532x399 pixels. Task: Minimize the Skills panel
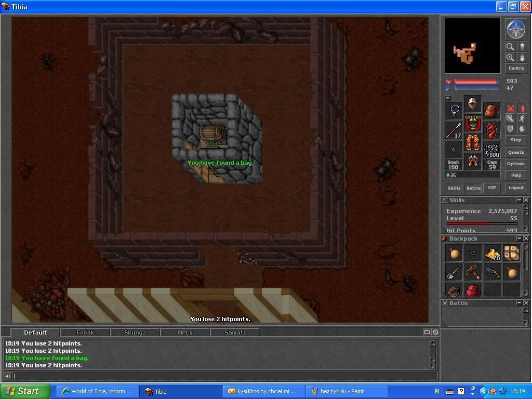pyautogui.click(x=519, y=200)
